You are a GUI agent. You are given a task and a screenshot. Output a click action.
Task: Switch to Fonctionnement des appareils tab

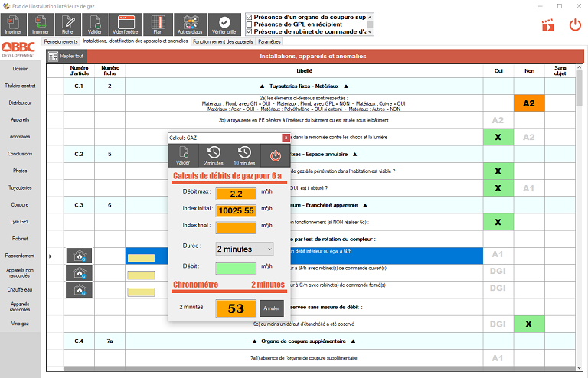(x=223, y=41)
